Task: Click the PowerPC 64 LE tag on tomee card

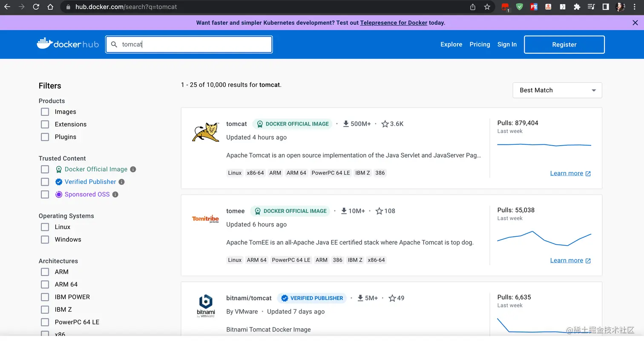Action: (x=291, y=260)
